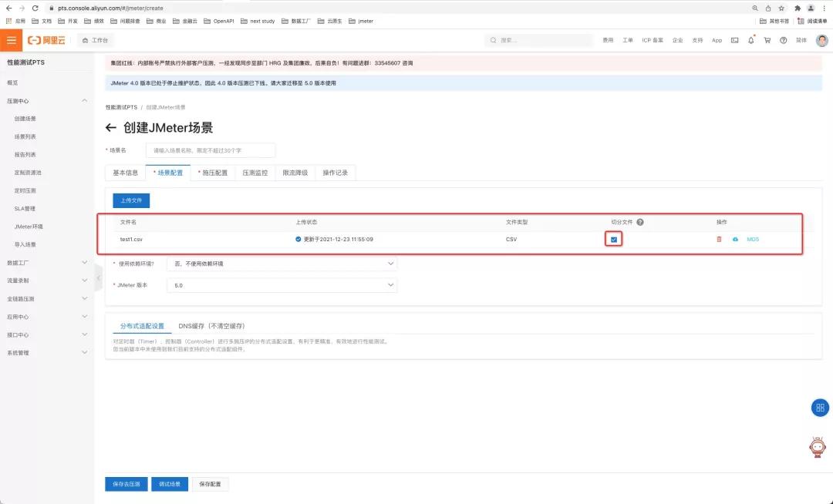This screenshot has width=833, height=504.
Task: Click the MD5 link for test1.csv
Action: click(x=754, y=239)
